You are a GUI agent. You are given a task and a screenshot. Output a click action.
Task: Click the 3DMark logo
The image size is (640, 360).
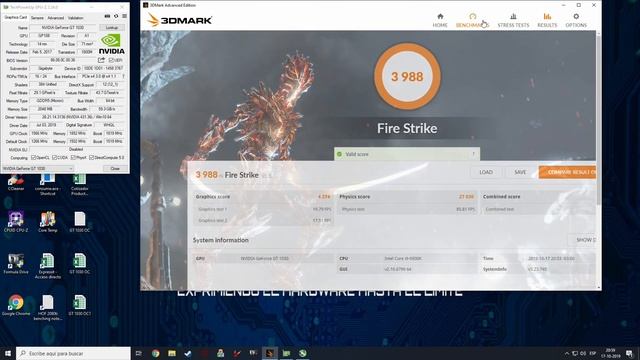(180, 20)
